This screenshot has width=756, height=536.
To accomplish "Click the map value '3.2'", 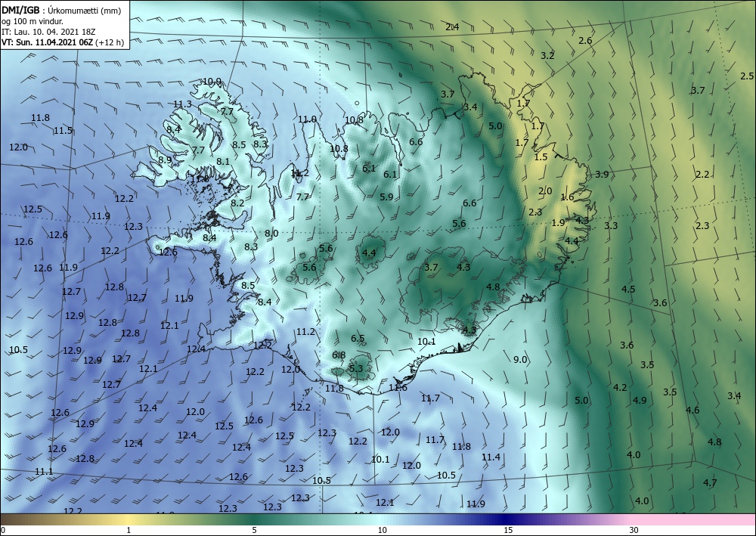I will (547, 55).
